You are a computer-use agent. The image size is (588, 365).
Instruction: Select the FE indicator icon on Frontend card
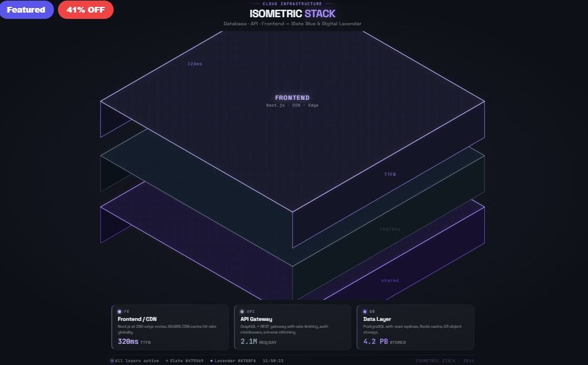pyautogui.click(x=120, y=311)
